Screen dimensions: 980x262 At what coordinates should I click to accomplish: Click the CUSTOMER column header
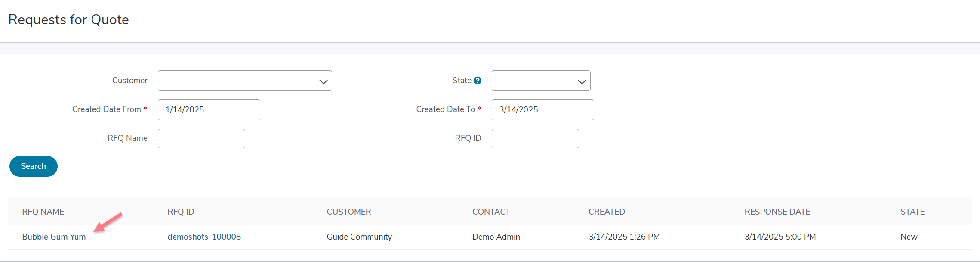[x=349, y=212]
